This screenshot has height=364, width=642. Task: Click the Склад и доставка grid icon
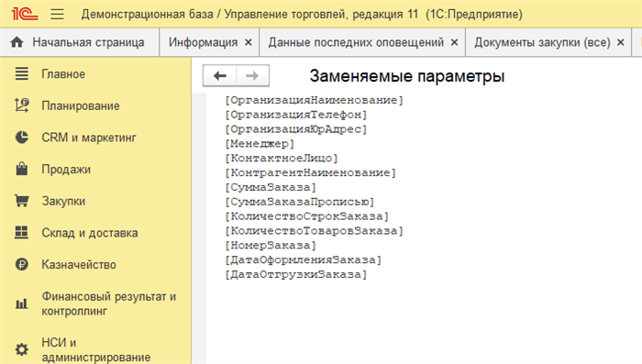pyautogui.click(x=22, y=233)
